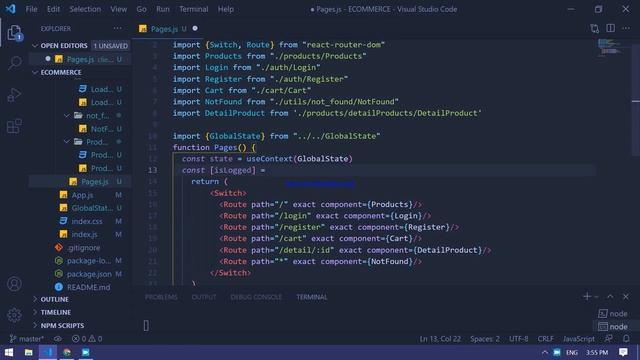Viewport: 640px width, 360px height.
Task: Open the Run menu
Action: [x=163, y=9]
